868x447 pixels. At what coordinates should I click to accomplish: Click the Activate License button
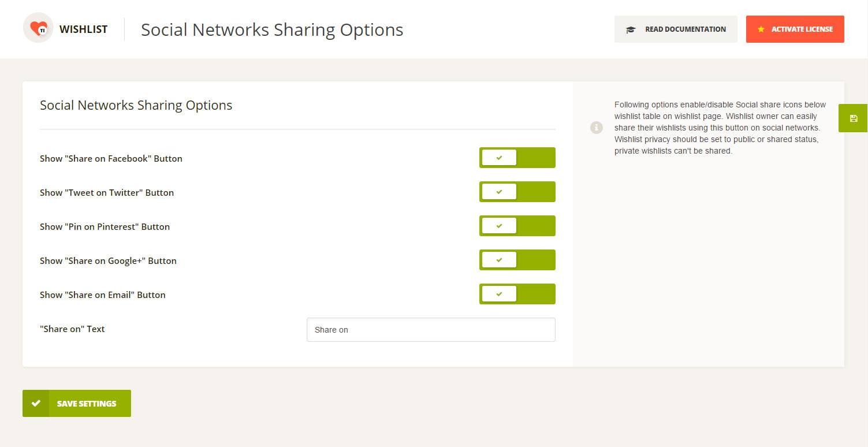pyautogui.click(x=795, y=29)
